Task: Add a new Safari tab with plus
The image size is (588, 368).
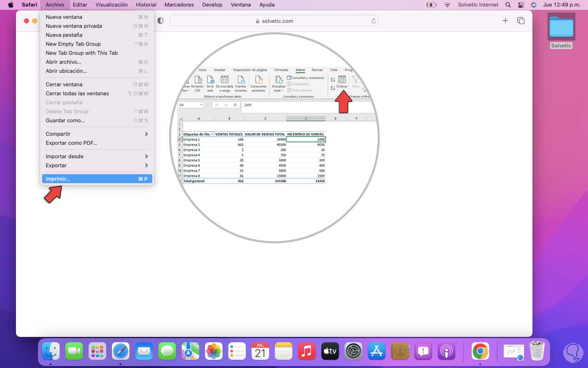Action: [x=505, y=20]
